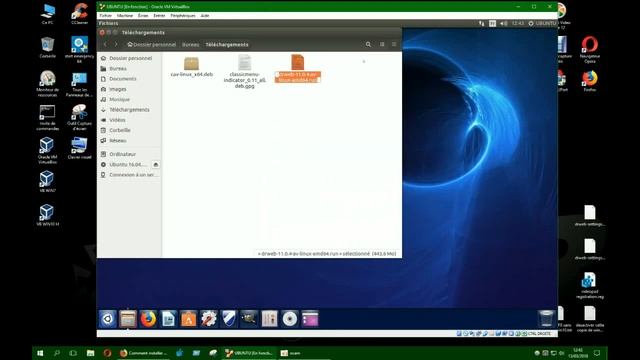Open the Fichier menu in VirtualBox
The width and height of the screenshot is (640, 360).
click(105, 16)
